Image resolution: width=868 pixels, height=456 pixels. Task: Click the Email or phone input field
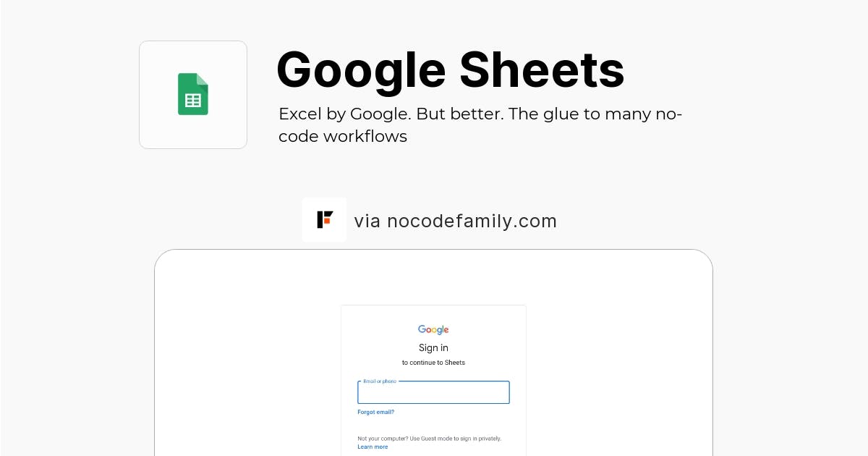click(x=433, y=393)
